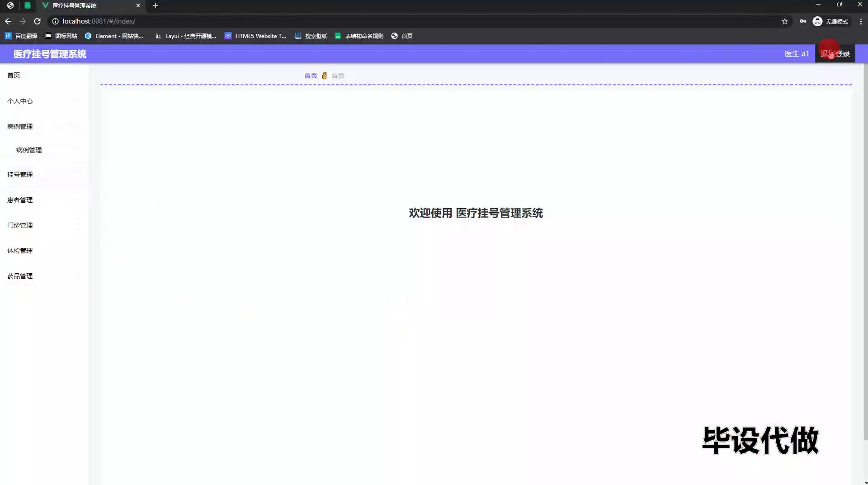Select 首页 in the left sidebar
This screenshot has width=868, height=485.
point(14,75)
